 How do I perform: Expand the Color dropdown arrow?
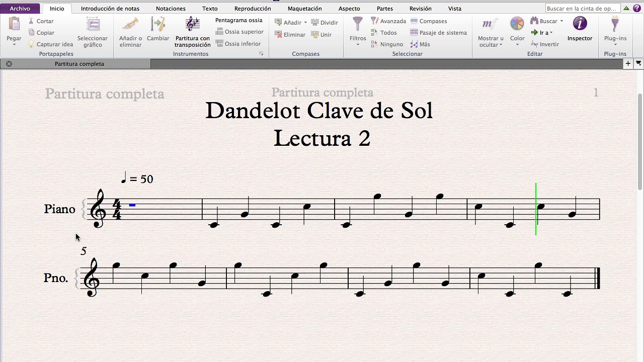tap(517, 45)
